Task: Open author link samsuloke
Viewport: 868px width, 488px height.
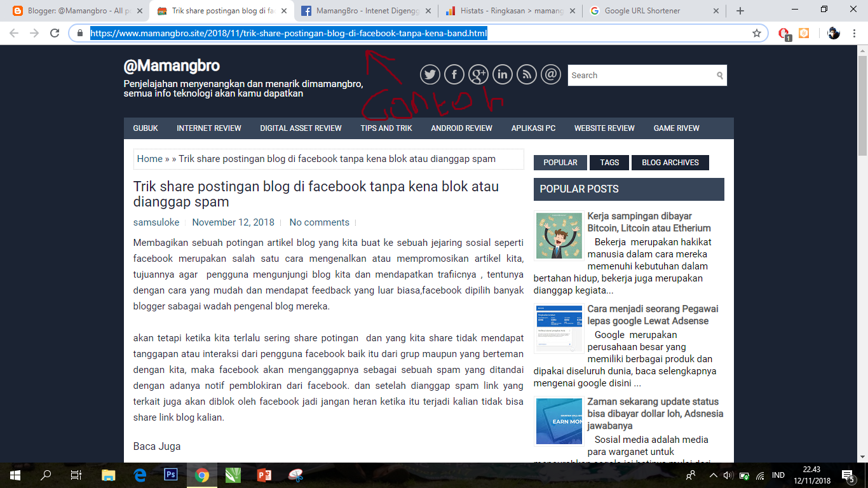Action: click(156, 222)
